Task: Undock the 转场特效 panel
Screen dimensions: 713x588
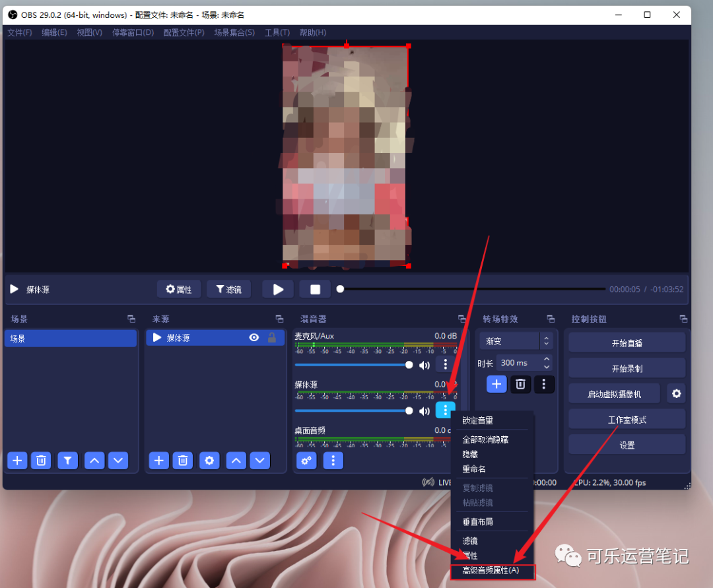Action: coord(551,319)
